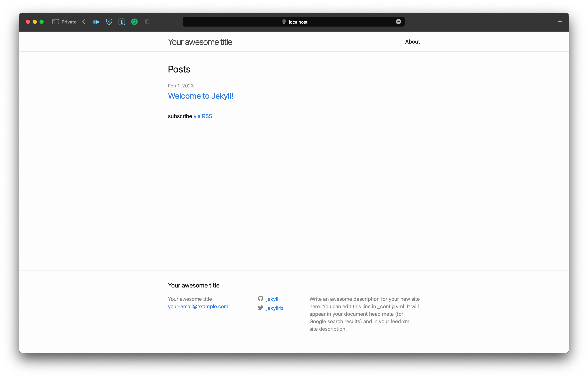Click the 'Your awesome title' header link

click(x=200, y=42)
